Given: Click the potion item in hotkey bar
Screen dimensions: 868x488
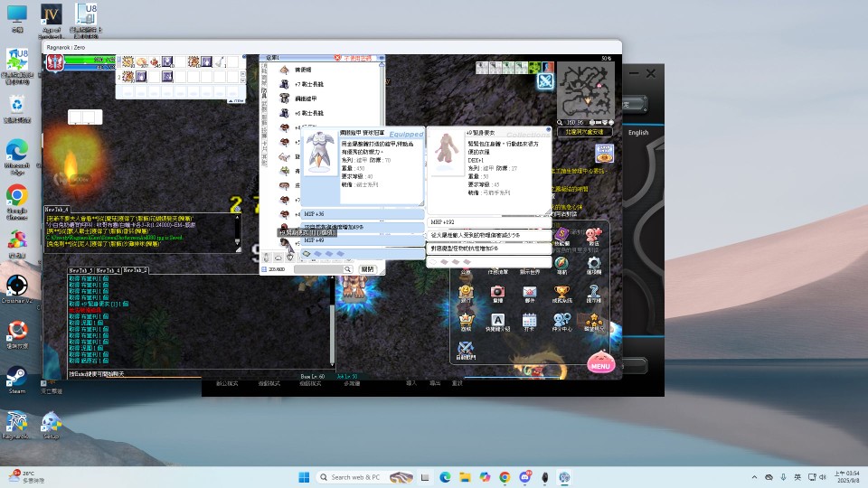Looking at the screenshot, I should pyautogui.click(x=155, y=61).
